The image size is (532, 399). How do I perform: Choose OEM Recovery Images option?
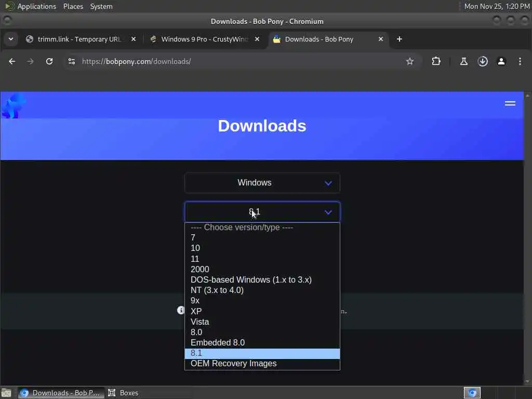(262, 364)
